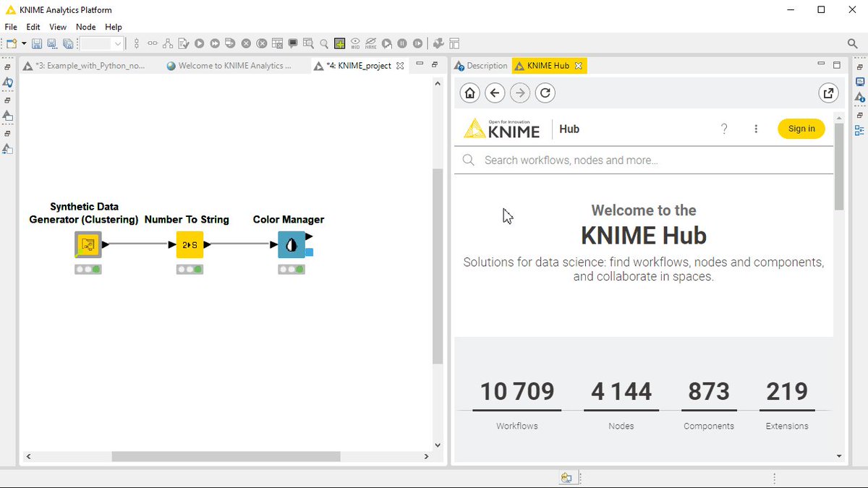Click the Execute all nodes icon

215,43
